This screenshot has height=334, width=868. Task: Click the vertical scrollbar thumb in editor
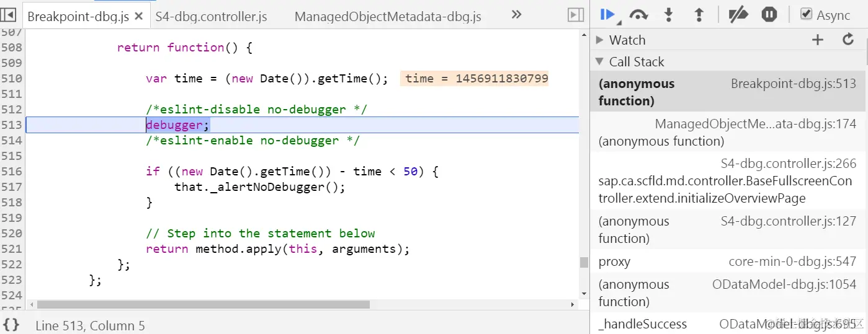pyautogui.click(x=584, y=262)
